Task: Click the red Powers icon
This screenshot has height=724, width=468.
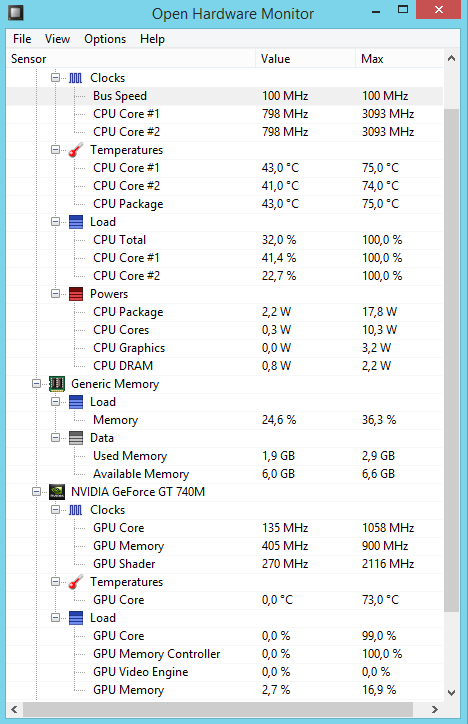Action: pyautogui.click(x=76, y=294)
